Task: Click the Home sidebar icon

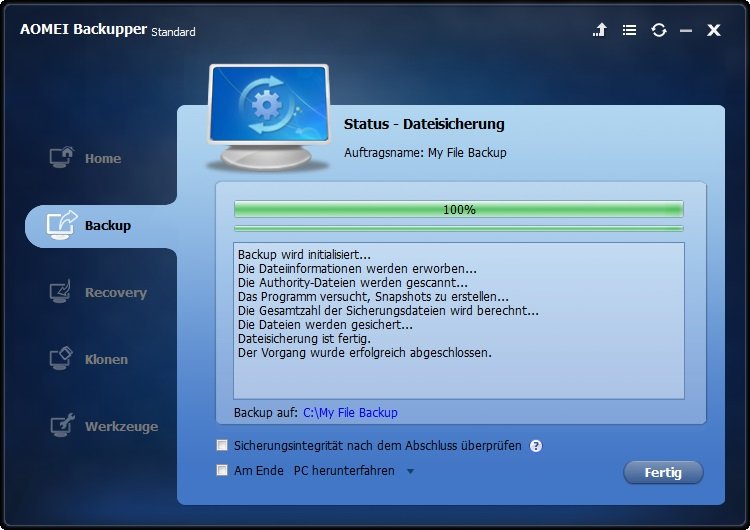Action: click(x=61, y=157)
